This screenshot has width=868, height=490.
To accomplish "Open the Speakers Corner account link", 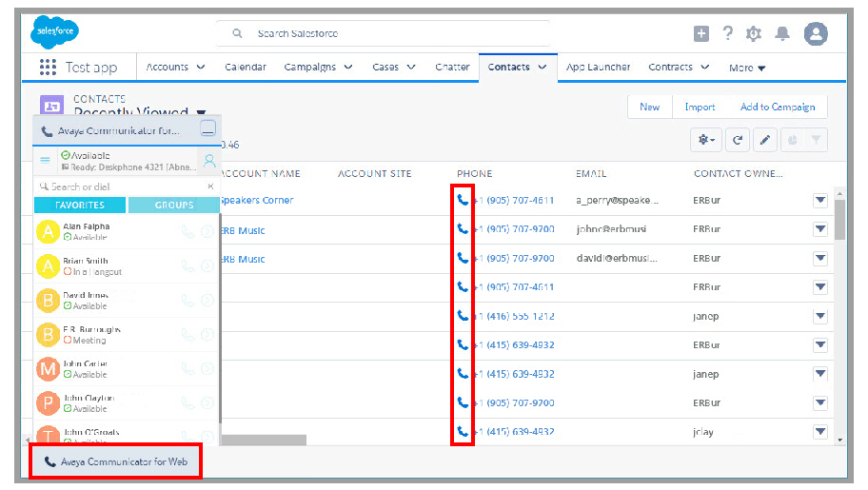I will [257, 200].
